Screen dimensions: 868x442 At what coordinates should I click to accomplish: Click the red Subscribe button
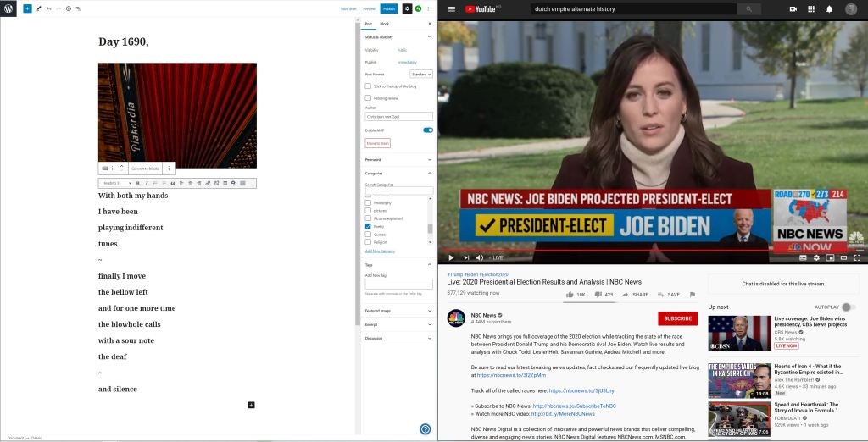(x=677, y=318)
